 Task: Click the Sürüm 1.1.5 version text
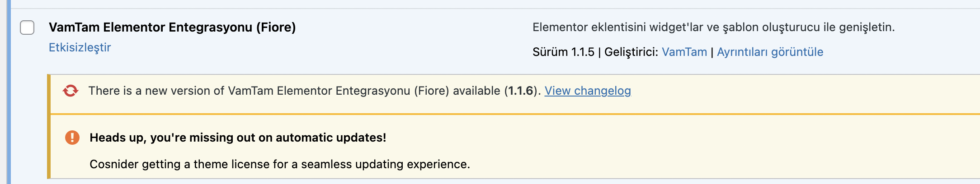click(563, 52)
